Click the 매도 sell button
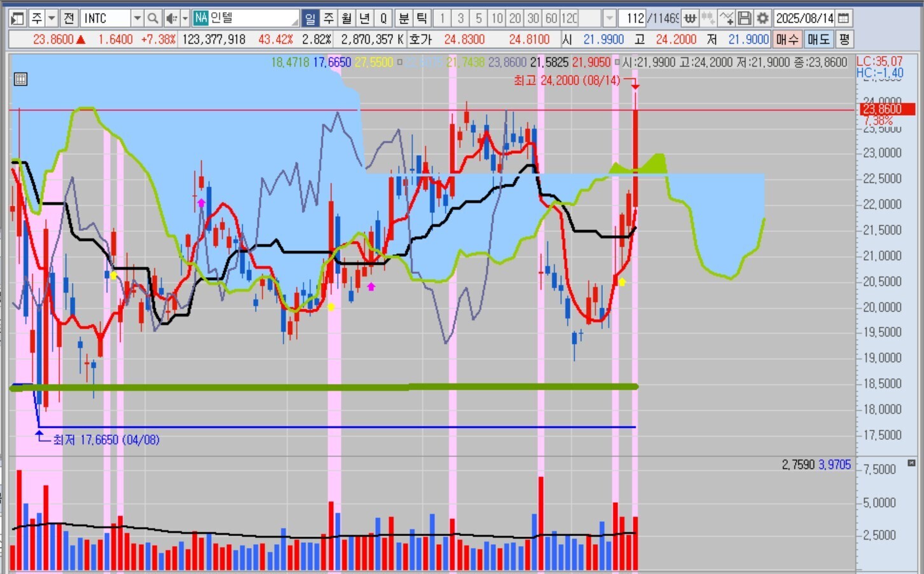924x574 pixels. pos(818,39)
